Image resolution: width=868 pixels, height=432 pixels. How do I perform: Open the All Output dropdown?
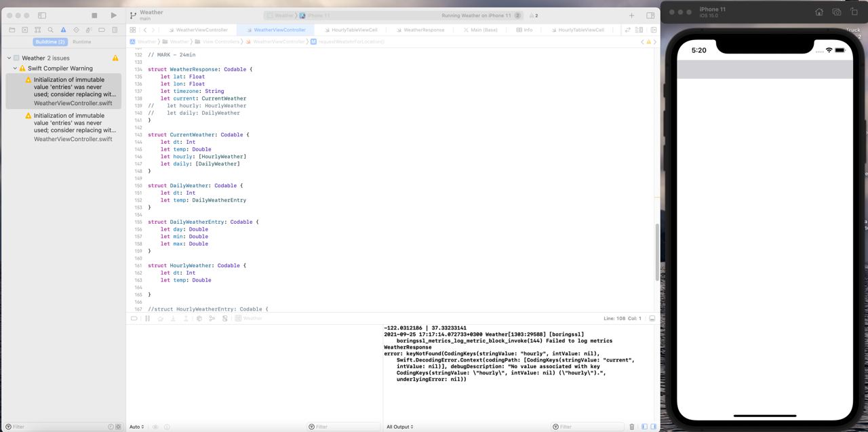click(x=400, y=427)
